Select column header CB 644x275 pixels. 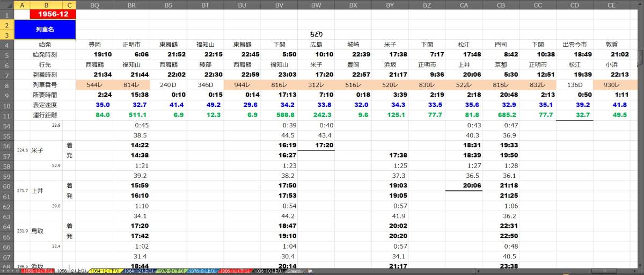[x=501, y=5]
